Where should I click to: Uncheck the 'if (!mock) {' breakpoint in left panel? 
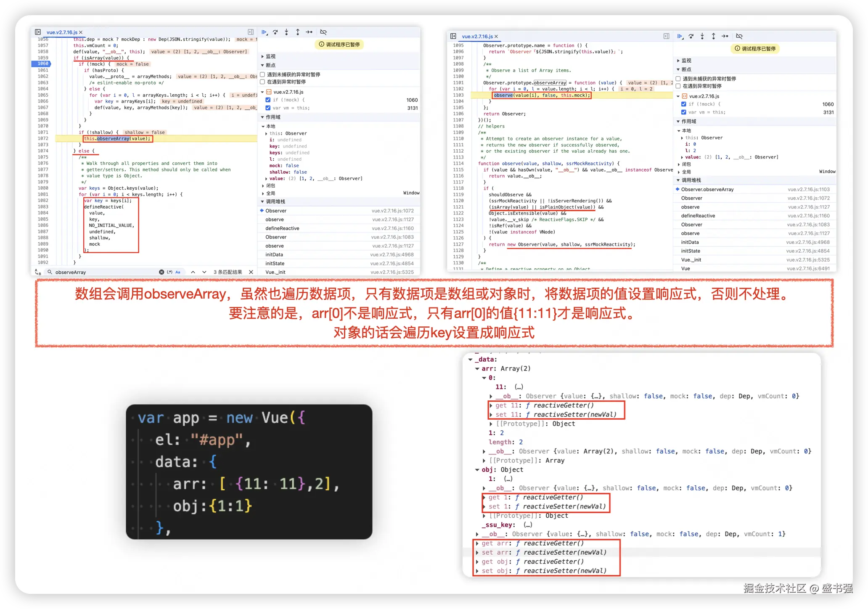click(x=268, y=100)
